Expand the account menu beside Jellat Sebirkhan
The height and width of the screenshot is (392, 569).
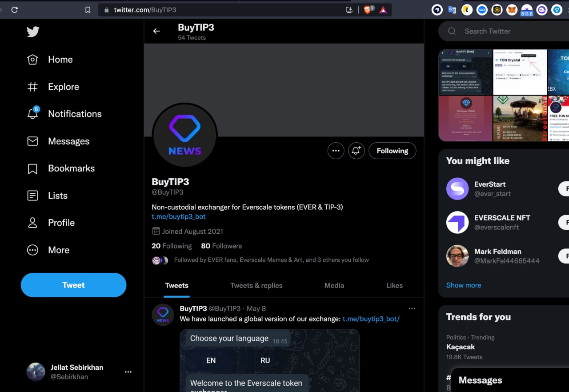coord(128,372)
